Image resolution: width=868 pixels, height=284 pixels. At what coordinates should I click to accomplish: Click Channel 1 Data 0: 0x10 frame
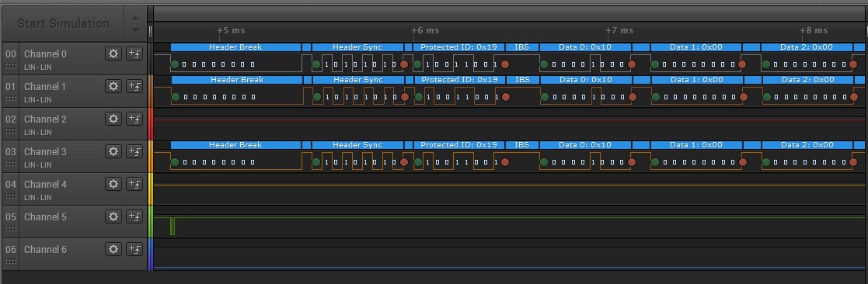pos(586,80)
